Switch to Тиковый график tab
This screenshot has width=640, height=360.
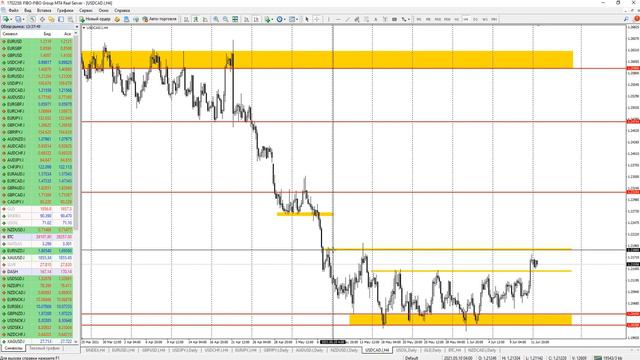click(x=44, y=348)
